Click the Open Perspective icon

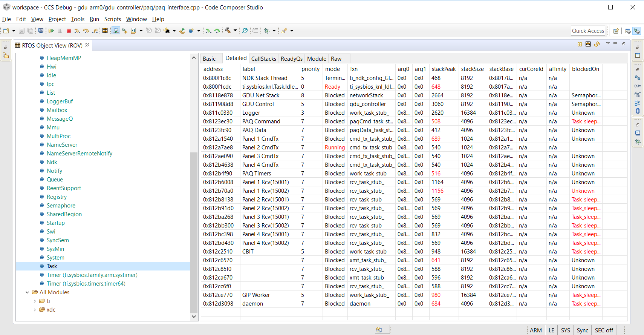tap(616, 31)
